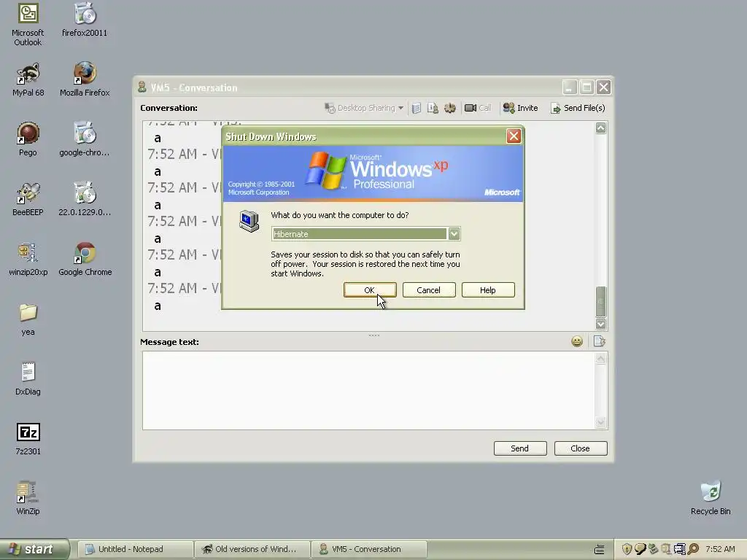Click the magnifier tray icon
Screen dimensions: 747x560
[x=693, y=549]
